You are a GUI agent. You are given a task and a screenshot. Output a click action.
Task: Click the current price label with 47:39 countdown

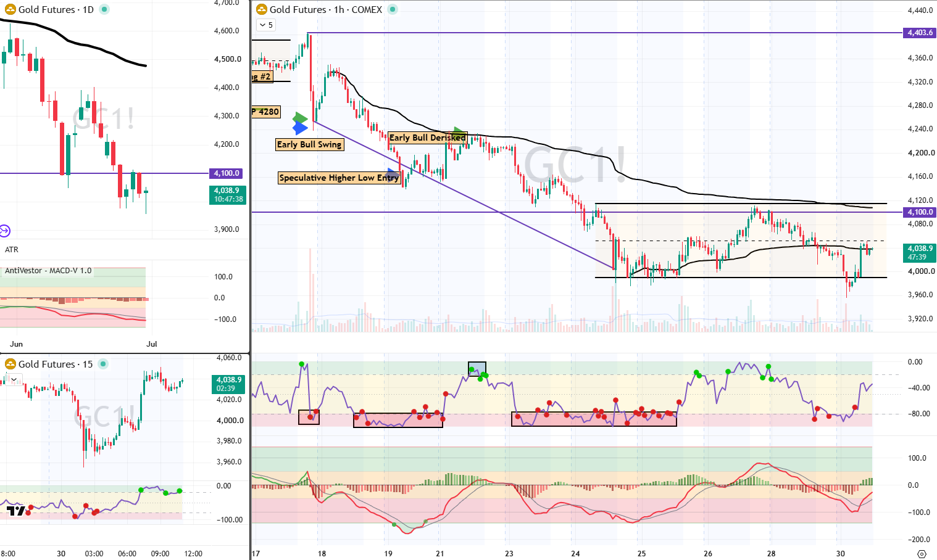click(920, 252)
